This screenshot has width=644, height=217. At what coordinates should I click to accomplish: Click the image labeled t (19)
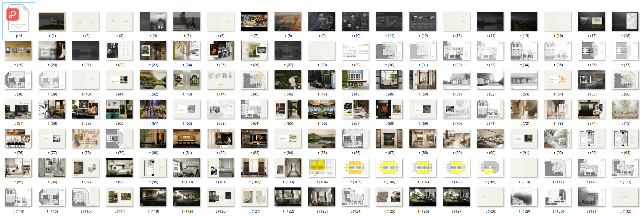(x=18, y=51)
